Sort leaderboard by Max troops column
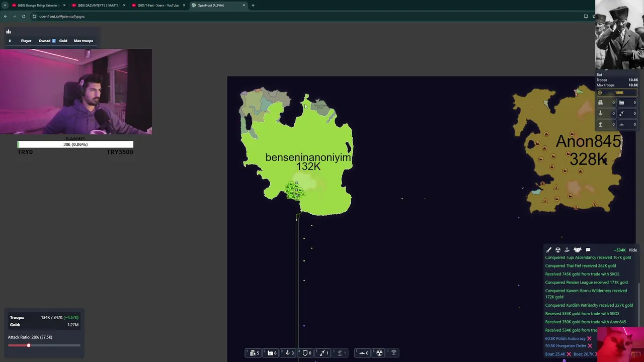644x362 pixels. (x=84, y=41)
